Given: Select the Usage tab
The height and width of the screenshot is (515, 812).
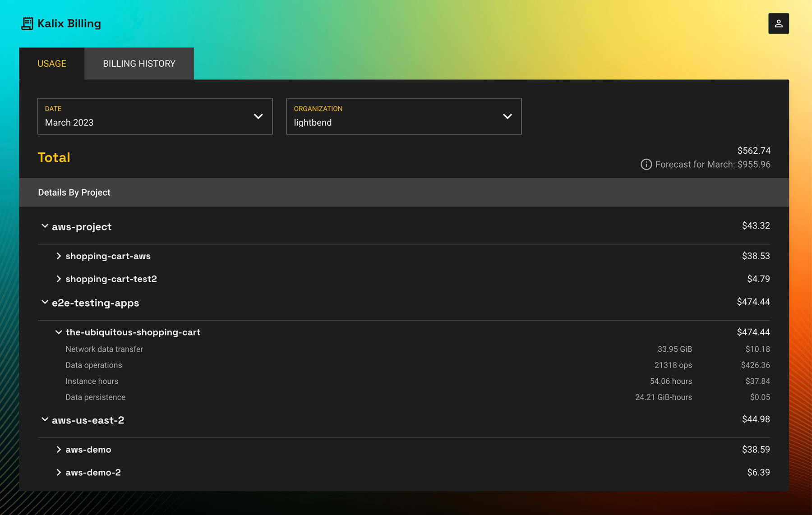Looking at the screenshot, I should tap(52, 63).
